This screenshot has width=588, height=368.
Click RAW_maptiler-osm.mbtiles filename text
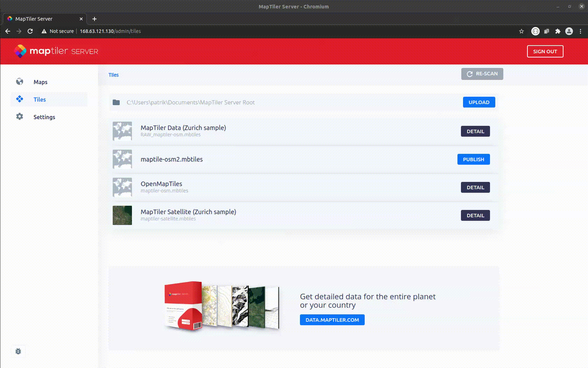pos(170,135)
